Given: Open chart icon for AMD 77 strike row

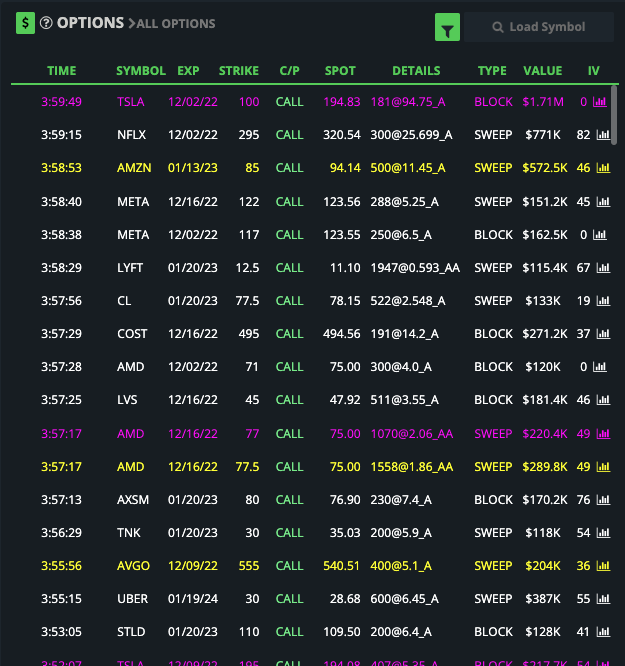Looking at the screenshot, I should pyautogui.click(x=603, y=434).
